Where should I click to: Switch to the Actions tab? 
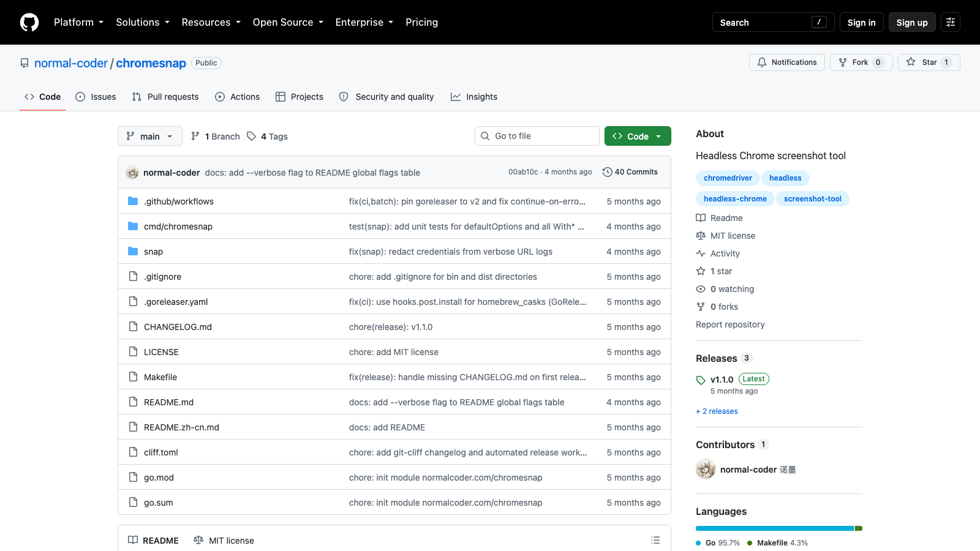coord(238,97)
